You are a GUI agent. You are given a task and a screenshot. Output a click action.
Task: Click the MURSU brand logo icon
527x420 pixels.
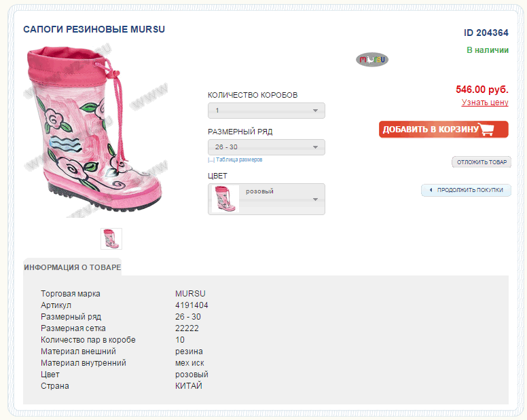372,60
